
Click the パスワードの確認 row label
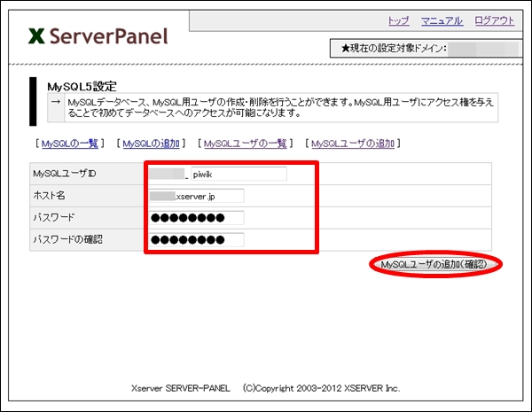coord(67,240)
